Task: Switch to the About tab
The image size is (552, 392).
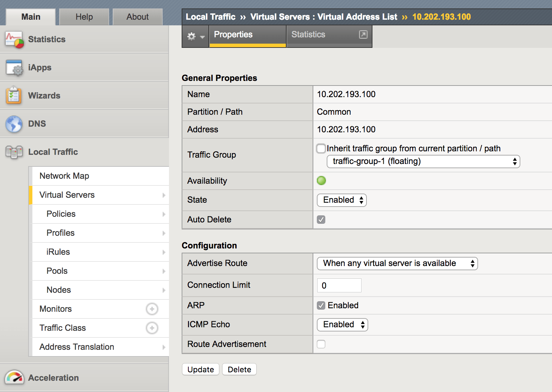Action: point(138,17)
